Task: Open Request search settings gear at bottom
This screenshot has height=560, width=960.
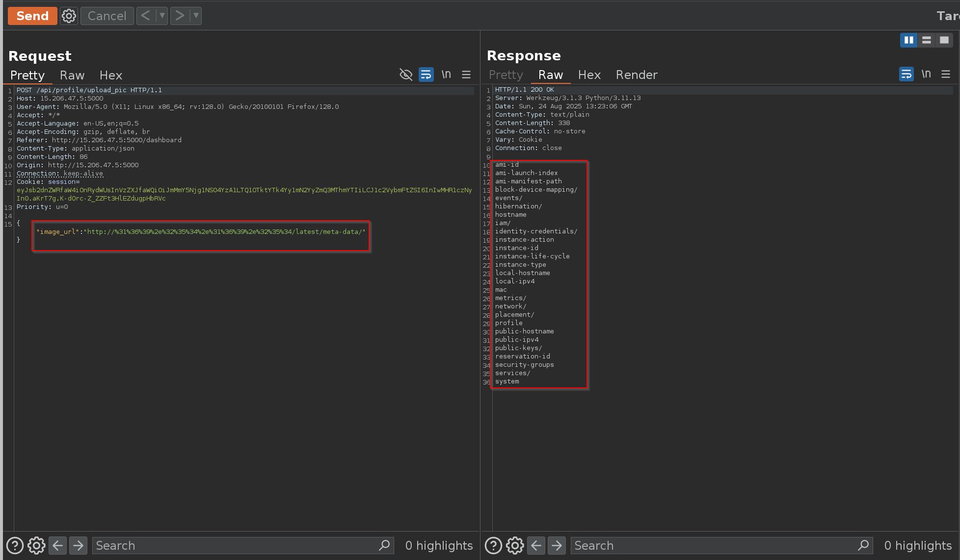Action: pos(36,545)
